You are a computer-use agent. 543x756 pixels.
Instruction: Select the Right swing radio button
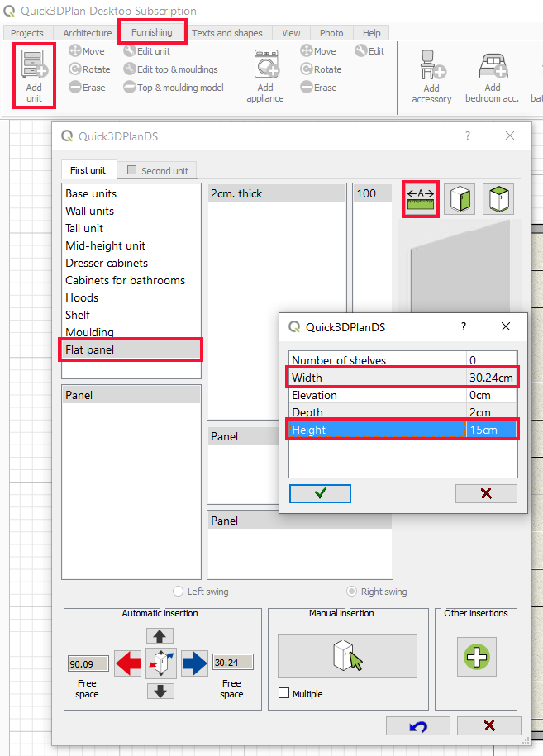pos(351,591)
